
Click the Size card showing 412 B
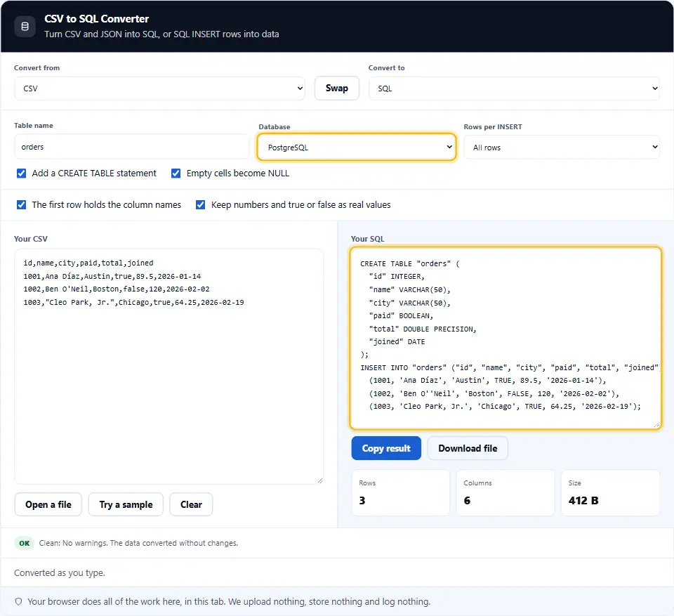pyautogui.click(x=610, y=492)
